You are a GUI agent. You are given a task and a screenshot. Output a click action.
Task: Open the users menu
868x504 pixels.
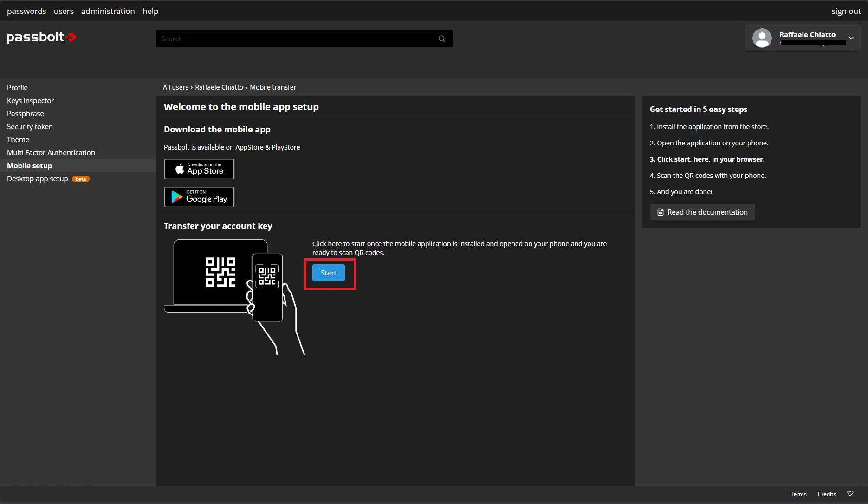[64, 11]
